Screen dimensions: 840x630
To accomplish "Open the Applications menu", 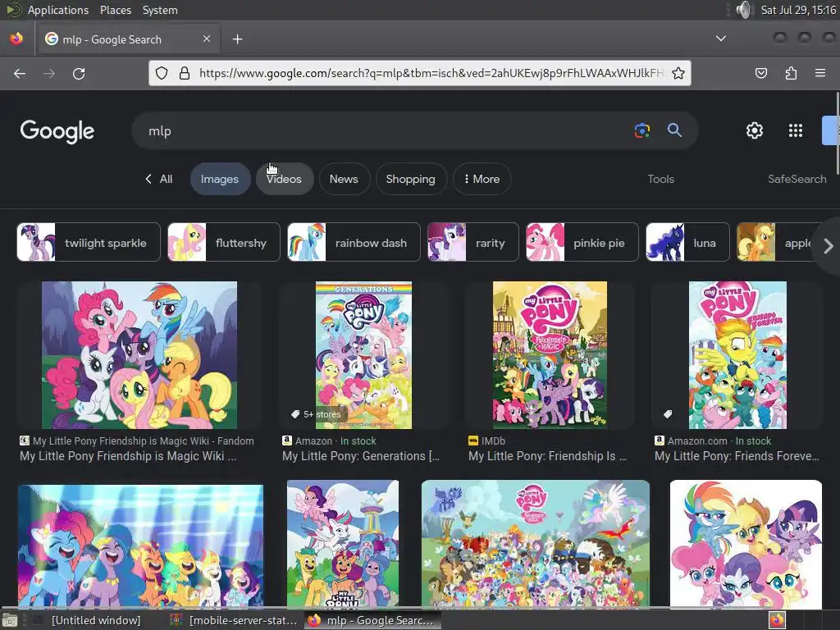I will click(x=58, y=10).
